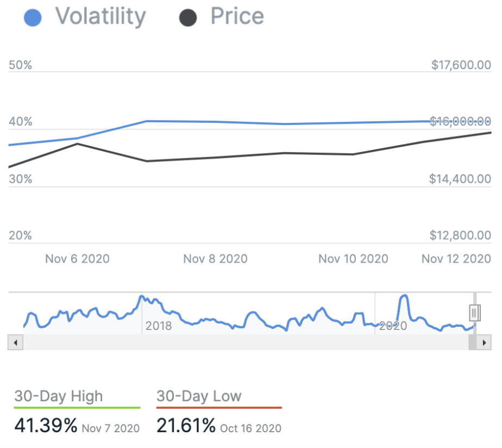502x448 pixels.
Task: Click the 41.39% high value
Action: click(x=46, y=426)
